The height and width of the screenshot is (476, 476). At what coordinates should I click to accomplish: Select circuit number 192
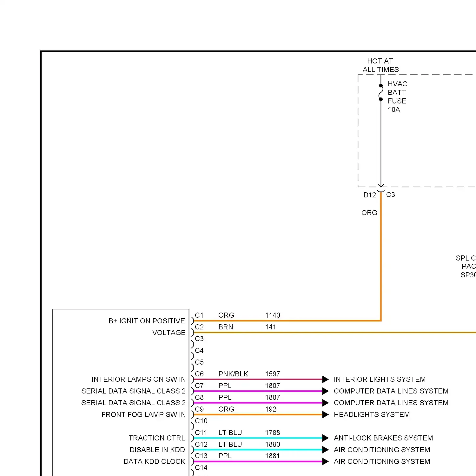point(271,409)
